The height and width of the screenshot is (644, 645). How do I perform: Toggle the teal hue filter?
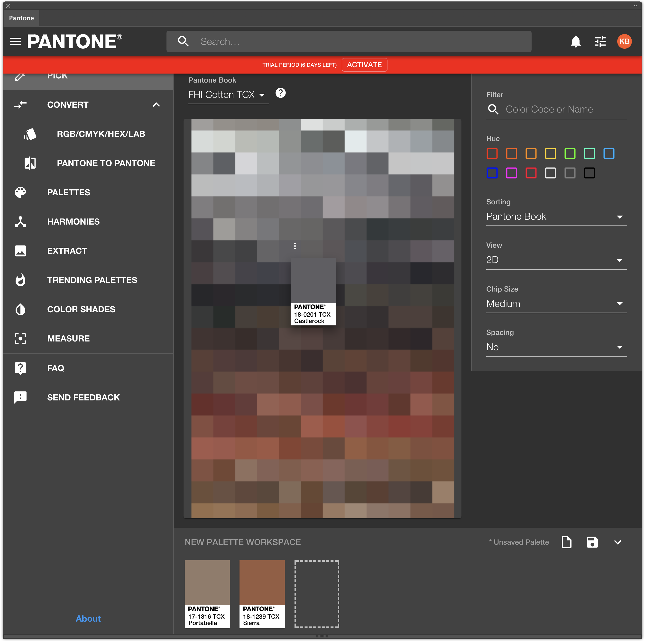pos(589,153)
